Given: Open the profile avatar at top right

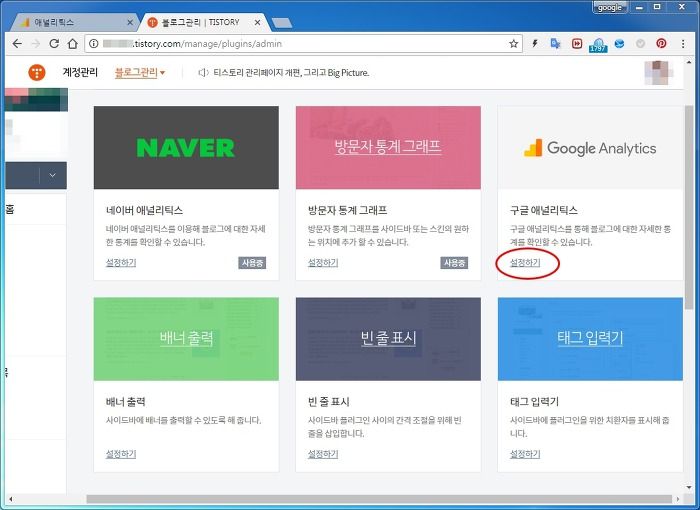Looking at the screenshot, I should 658,72.
